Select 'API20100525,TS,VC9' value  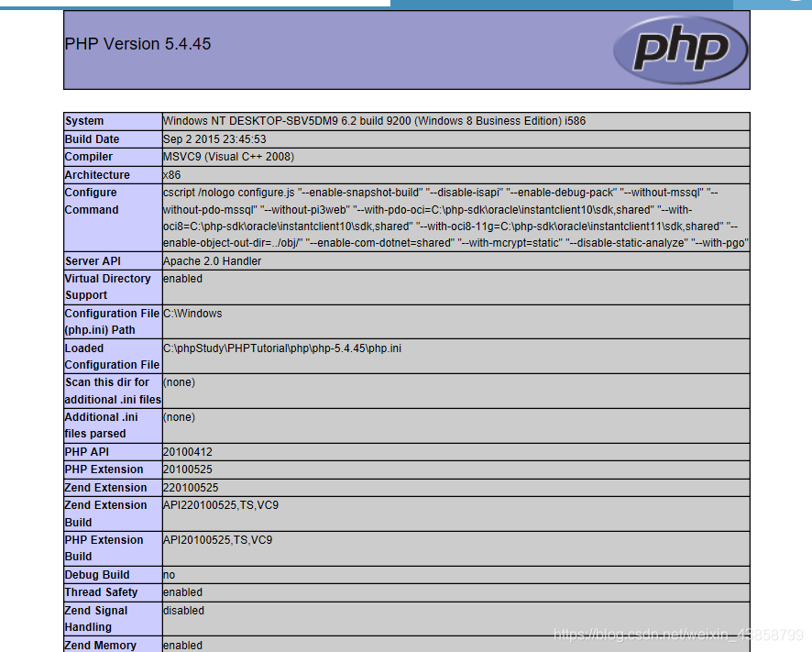pos(217,540)
